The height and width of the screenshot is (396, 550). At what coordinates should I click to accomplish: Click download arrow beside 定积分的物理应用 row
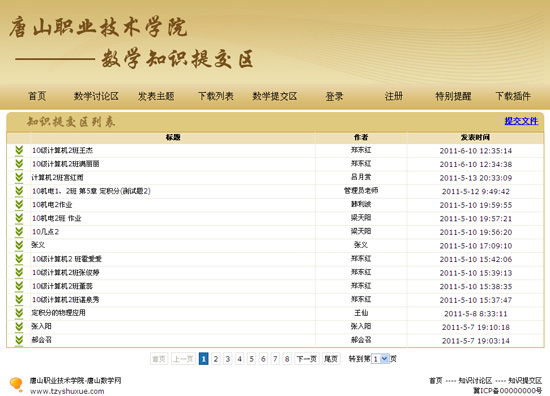[19, 313]
